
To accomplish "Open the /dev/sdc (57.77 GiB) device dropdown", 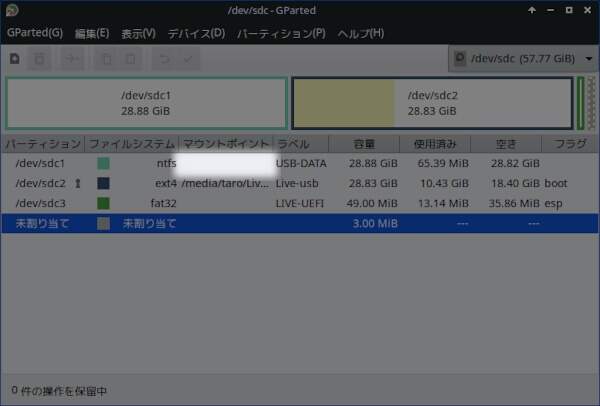I will click(522, 59).
